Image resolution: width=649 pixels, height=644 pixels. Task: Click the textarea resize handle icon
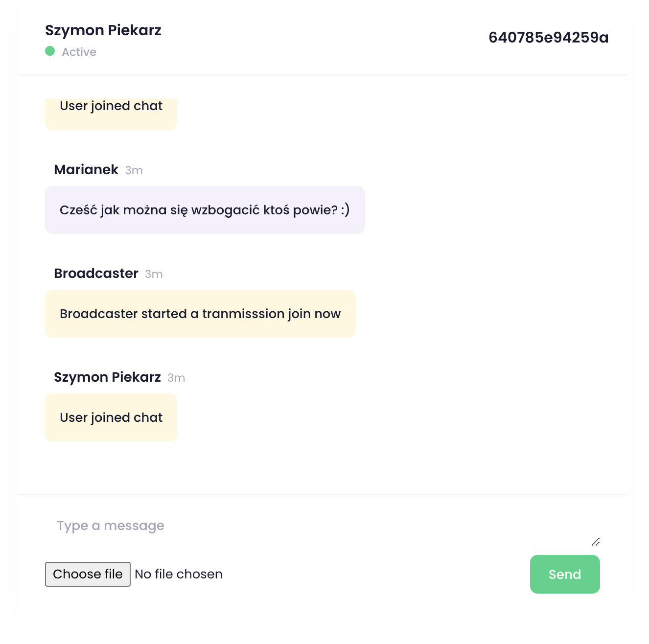tap(596, 542)
